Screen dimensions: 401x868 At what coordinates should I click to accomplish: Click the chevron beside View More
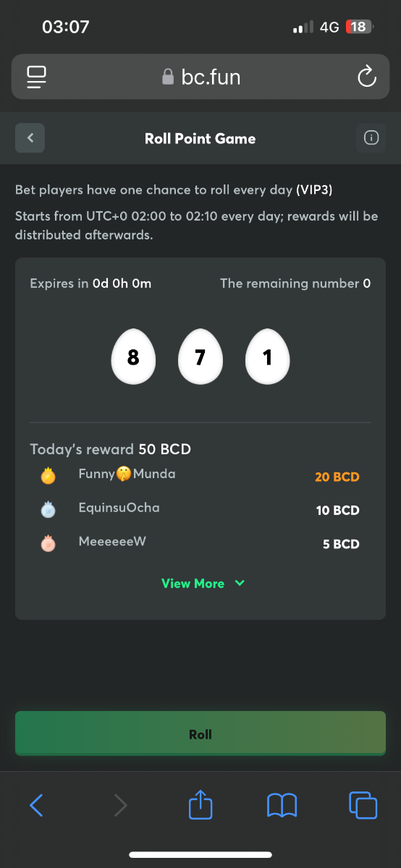point(240,583)
